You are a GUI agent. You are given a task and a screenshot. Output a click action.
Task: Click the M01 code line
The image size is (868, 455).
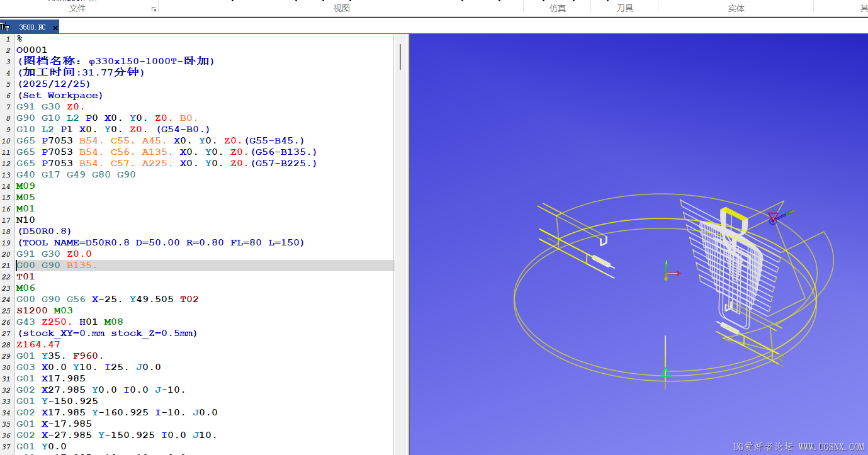(x=26, y=209)
